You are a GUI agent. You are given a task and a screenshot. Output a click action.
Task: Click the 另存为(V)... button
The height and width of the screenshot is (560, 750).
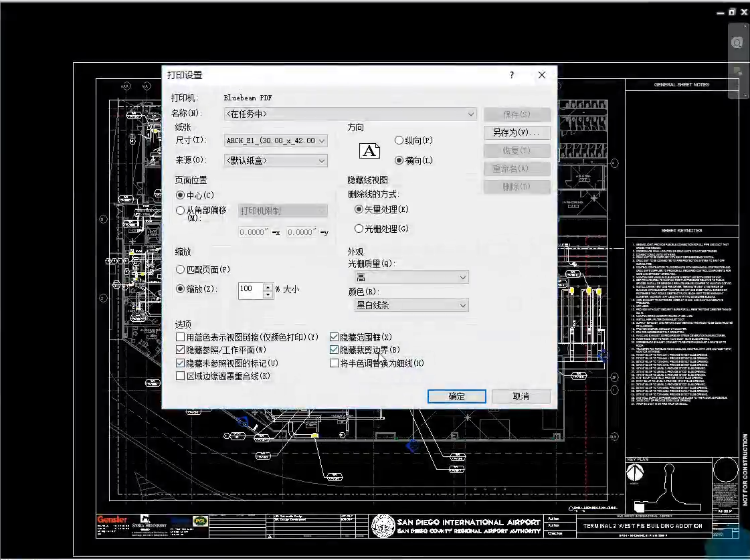(517, 132)
